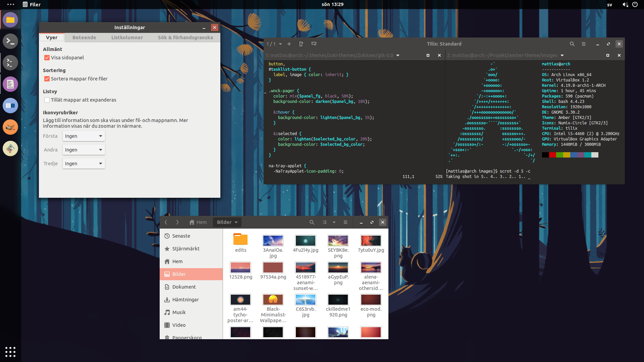Open the second terminal title dropdown
The image size is (644, 362).
pyautogui.click(x=562, y=55)
